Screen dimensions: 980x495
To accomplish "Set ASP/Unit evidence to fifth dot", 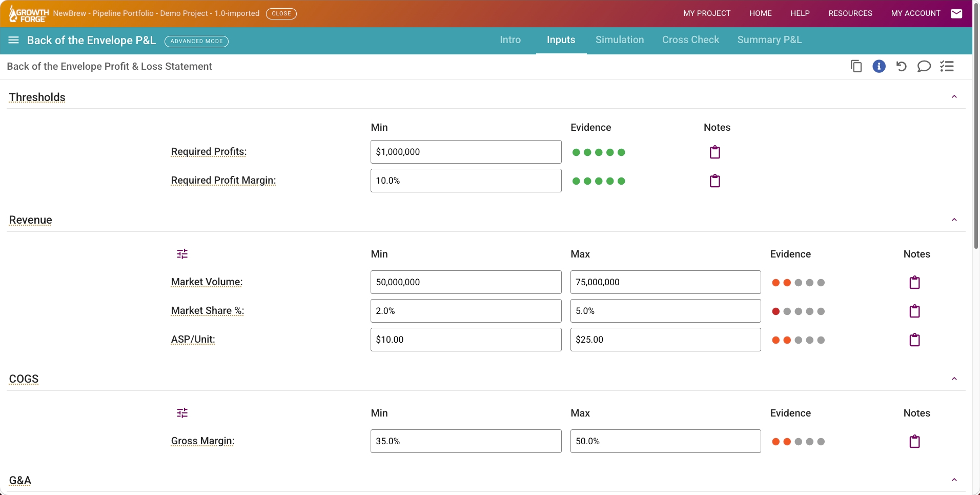I will coord(821,340).
